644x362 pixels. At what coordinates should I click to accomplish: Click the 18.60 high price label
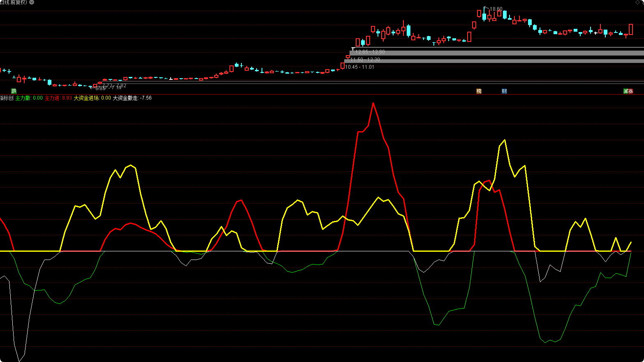496,9
